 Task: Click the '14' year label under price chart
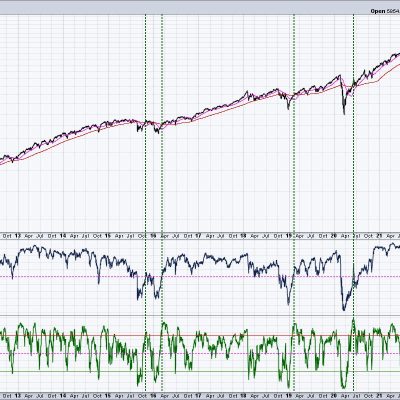pos(62,236)
